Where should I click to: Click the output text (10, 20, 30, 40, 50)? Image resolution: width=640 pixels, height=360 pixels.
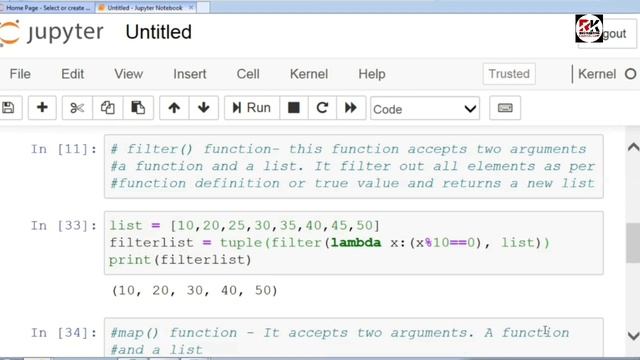195,291
